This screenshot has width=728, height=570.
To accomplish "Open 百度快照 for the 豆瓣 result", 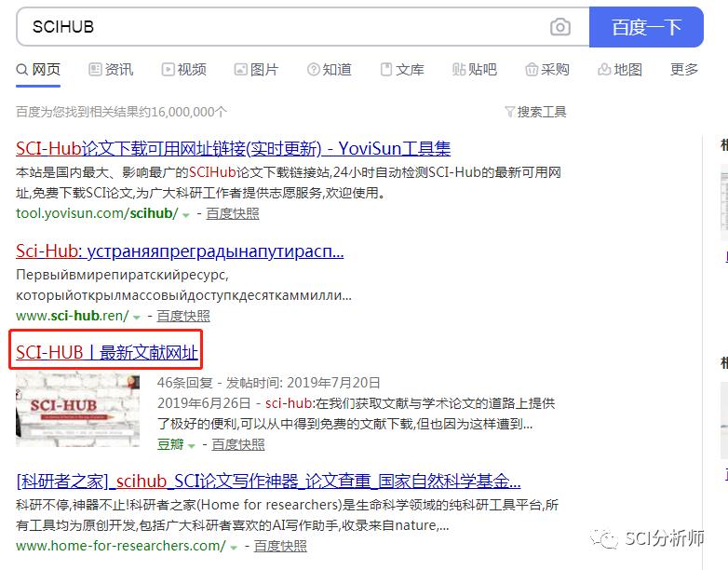I will pos(238,444).
